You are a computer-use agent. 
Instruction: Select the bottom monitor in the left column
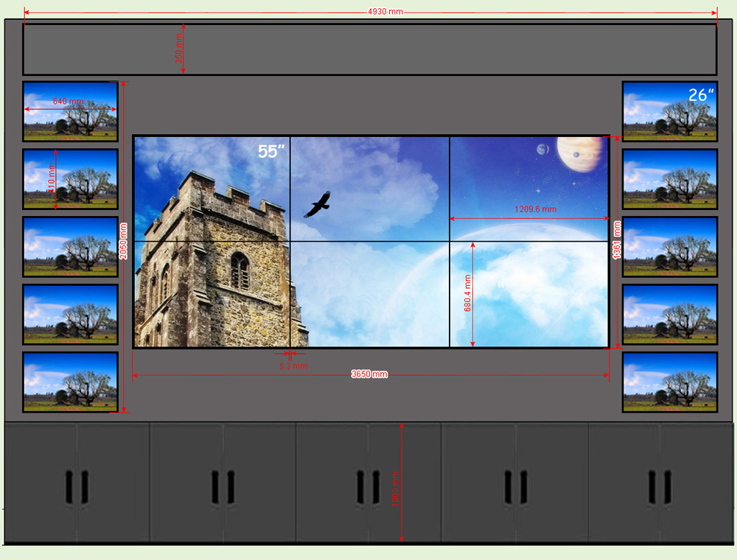[70, 382]
